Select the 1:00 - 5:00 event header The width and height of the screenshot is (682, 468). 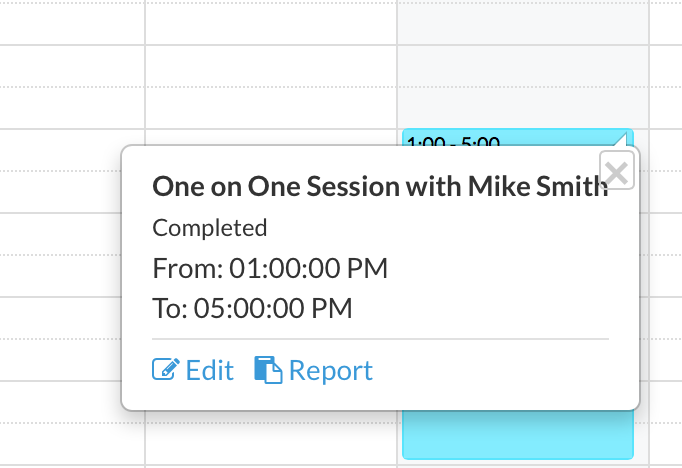pyautogui.click(x=454, y=141)
